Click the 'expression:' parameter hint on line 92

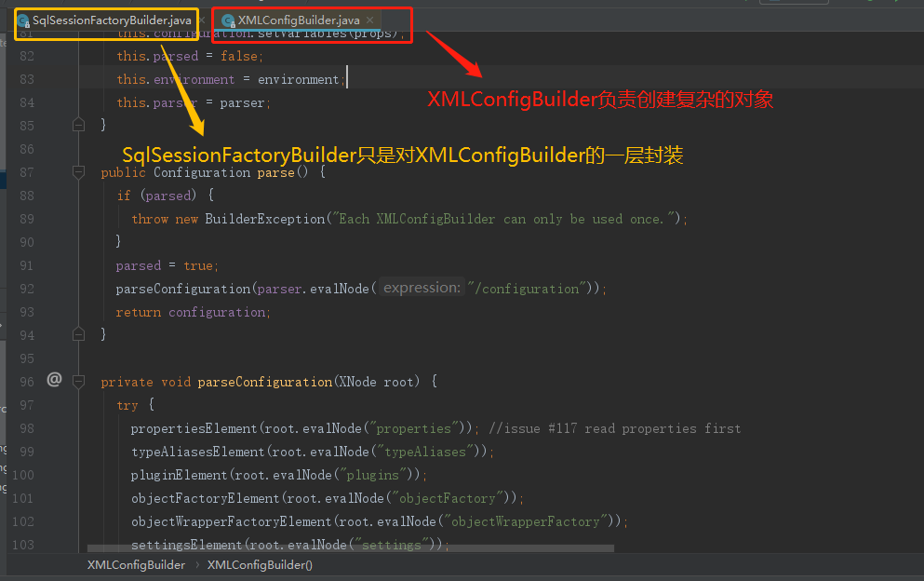pos(422,288)
